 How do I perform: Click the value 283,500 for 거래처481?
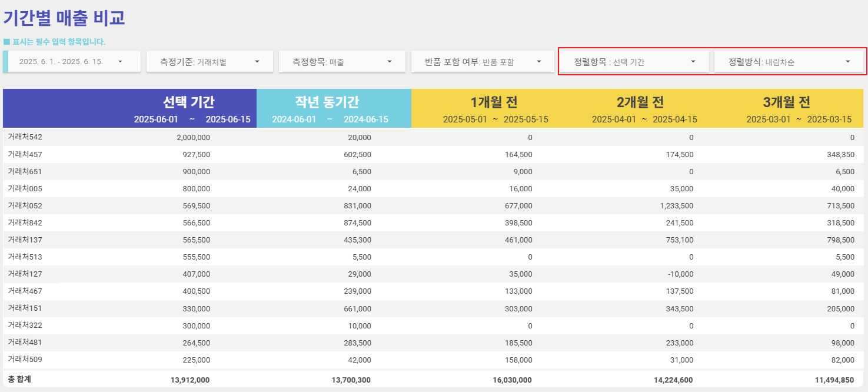click(357, 342)
